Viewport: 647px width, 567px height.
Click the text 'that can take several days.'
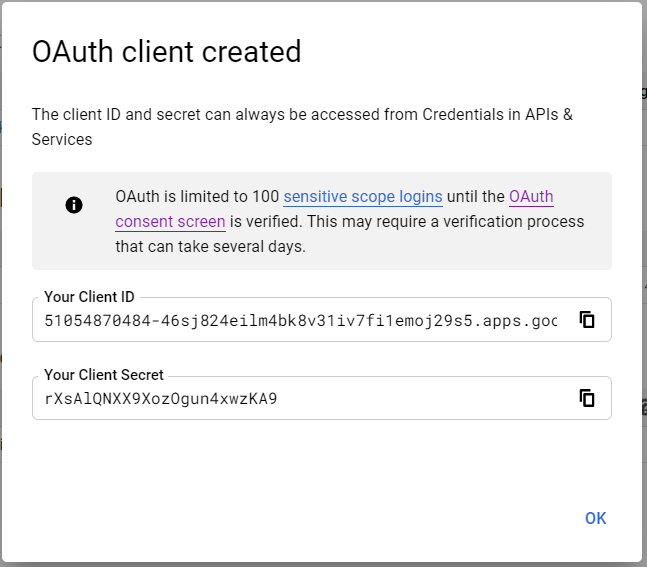pyautogui.click(x=210, y=247)
